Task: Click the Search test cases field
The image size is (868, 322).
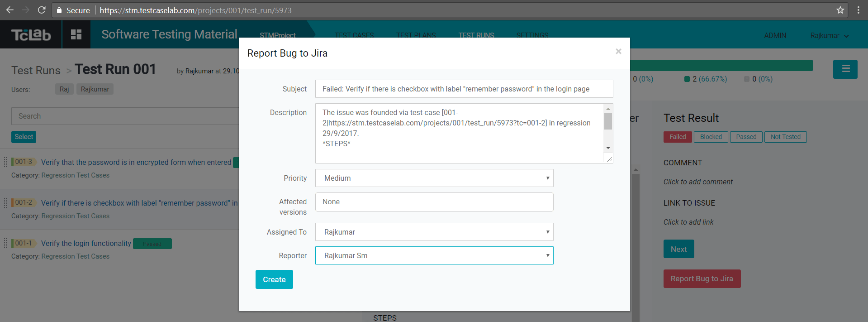Action: point(125,116)
